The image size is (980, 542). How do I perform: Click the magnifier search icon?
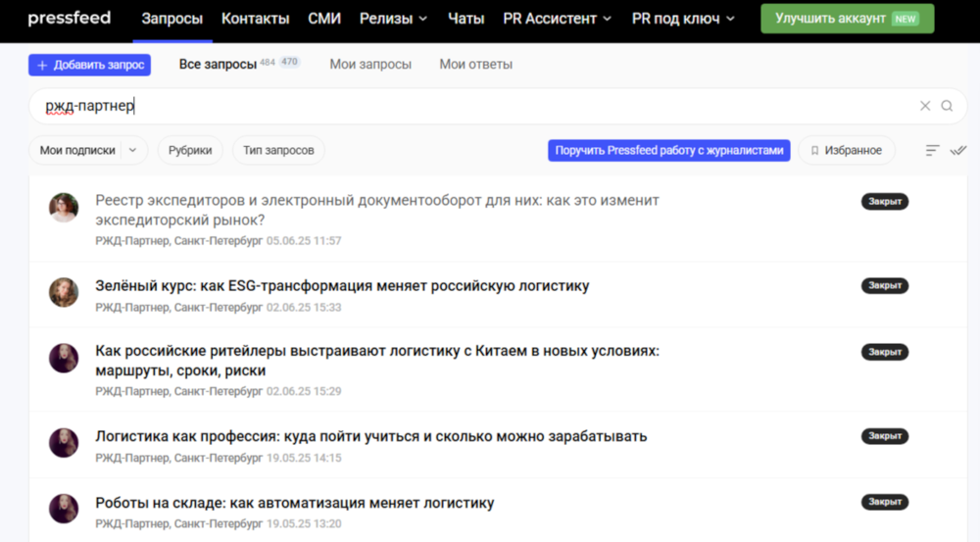point(947,106)
